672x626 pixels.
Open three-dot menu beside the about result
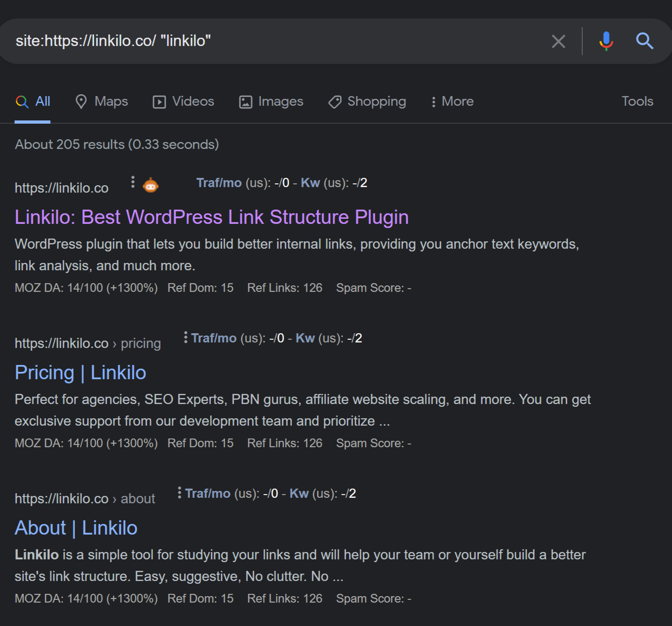click(179, 493)
